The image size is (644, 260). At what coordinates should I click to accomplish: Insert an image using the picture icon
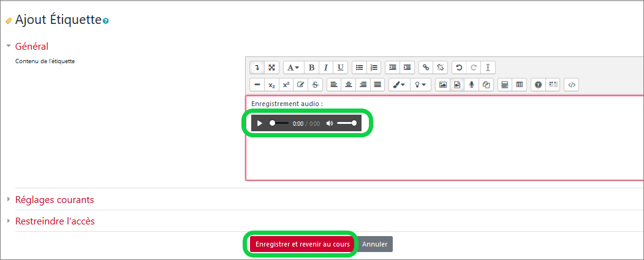point(442,85)
